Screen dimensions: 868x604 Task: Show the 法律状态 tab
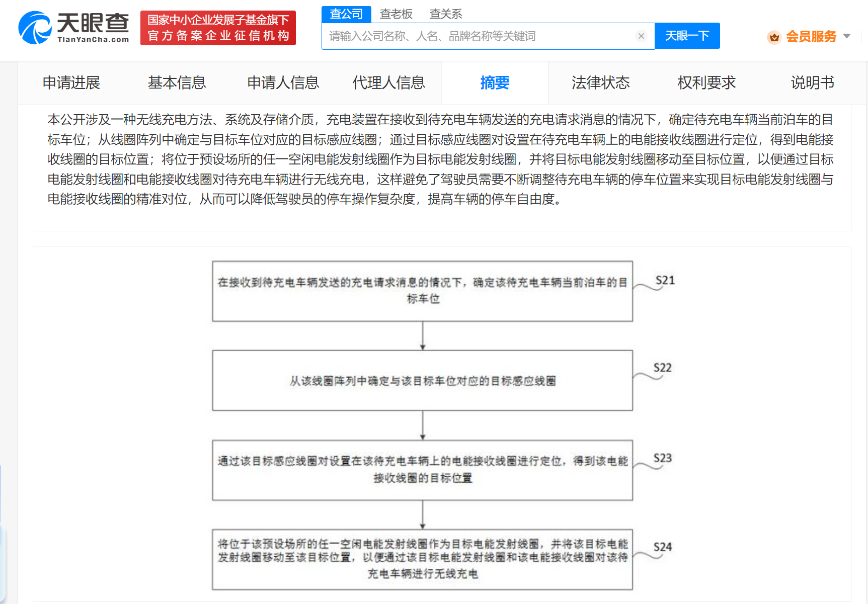600,82
